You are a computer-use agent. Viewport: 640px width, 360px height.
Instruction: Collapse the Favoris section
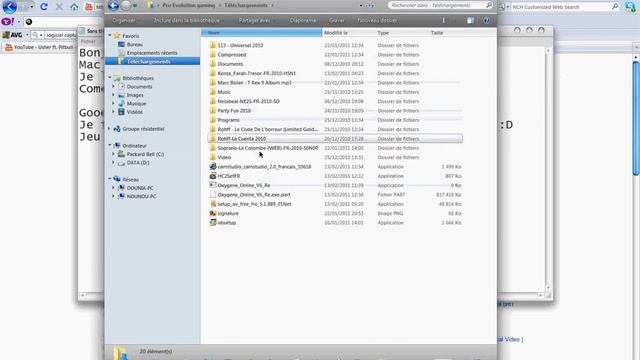click(110, 36)
